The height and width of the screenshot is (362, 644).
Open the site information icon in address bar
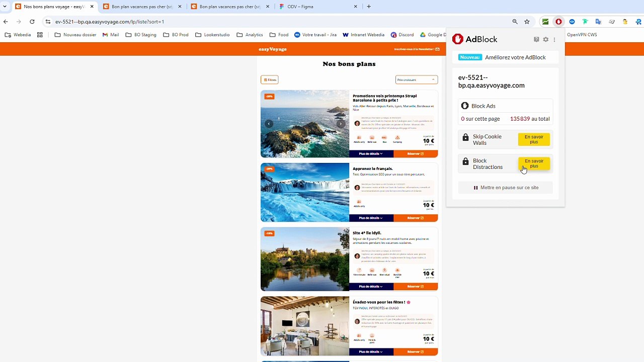pos(48,22)
